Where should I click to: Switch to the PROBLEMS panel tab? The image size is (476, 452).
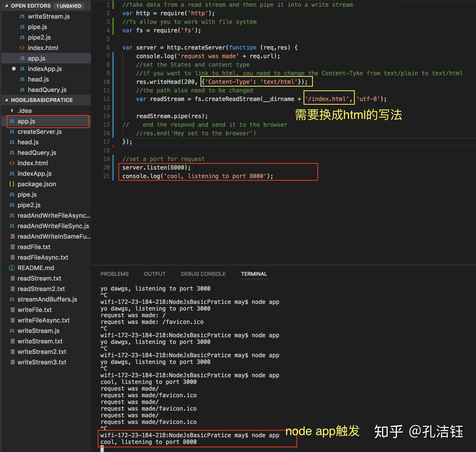[114, 274]
